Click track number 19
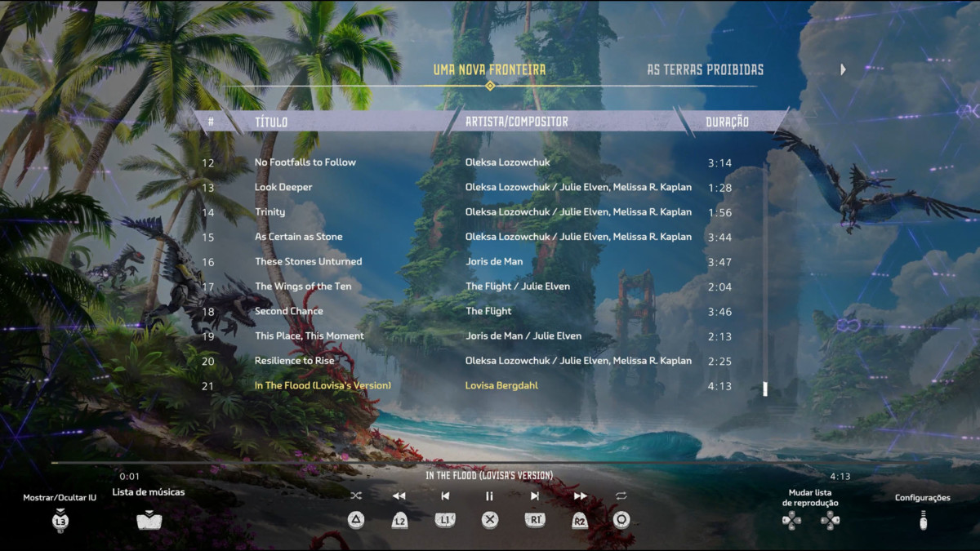The image size is (980, 551). 208,336
